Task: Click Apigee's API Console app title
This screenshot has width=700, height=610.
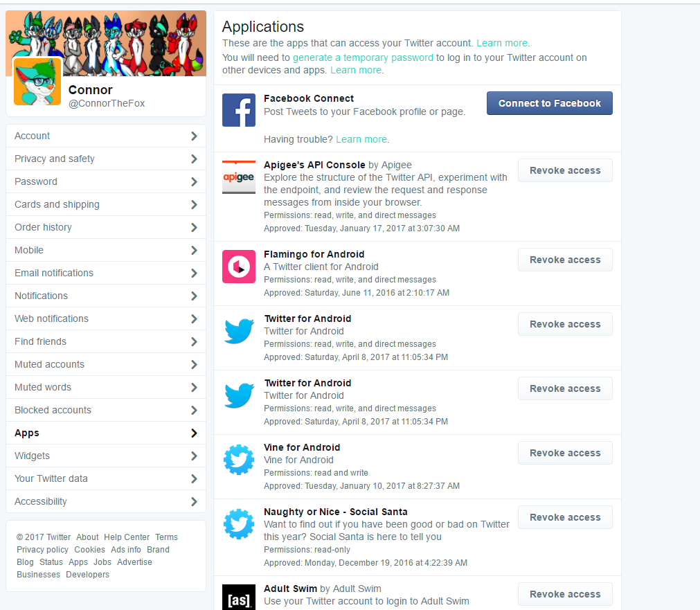Action: pos(314,165)
